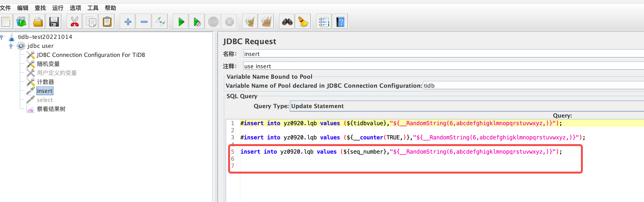Click the grey Stop icon

213,22
